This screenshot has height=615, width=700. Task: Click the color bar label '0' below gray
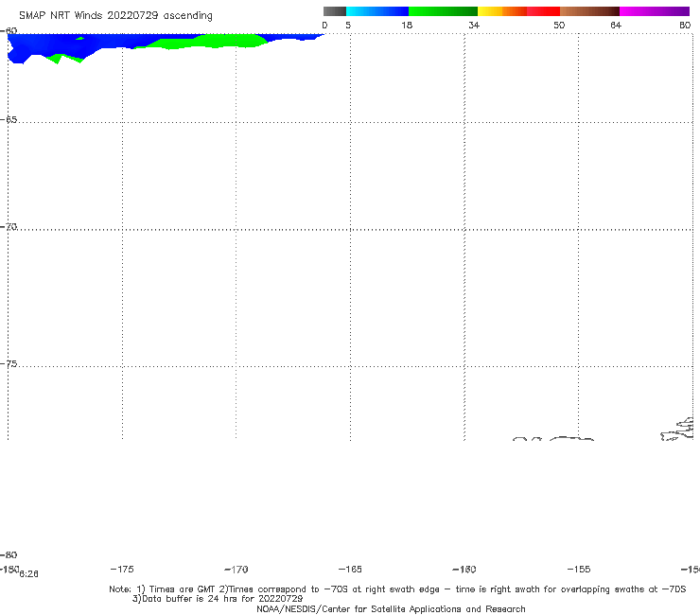point(324,25)
